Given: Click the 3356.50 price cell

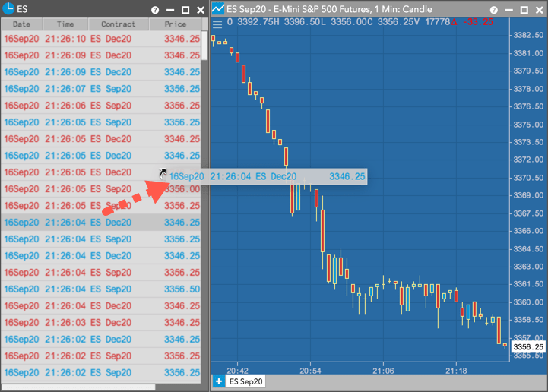Looking at the screenshot, I should click(182, 289).
